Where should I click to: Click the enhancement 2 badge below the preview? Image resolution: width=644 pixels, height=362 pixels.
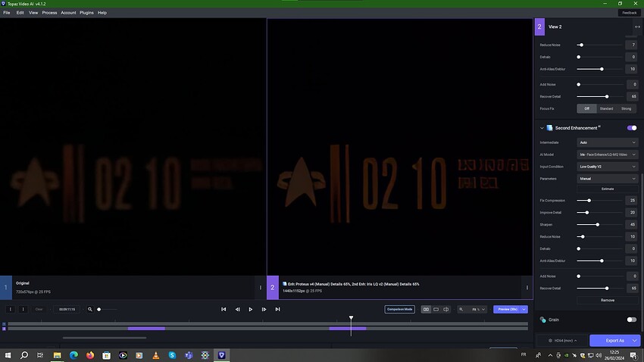coord(272,287)
